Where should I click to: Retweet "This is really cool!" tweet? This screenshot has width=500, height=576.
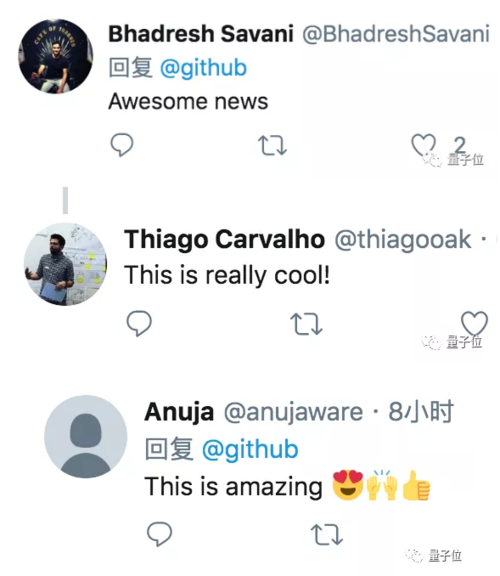[x=306, y=324]
